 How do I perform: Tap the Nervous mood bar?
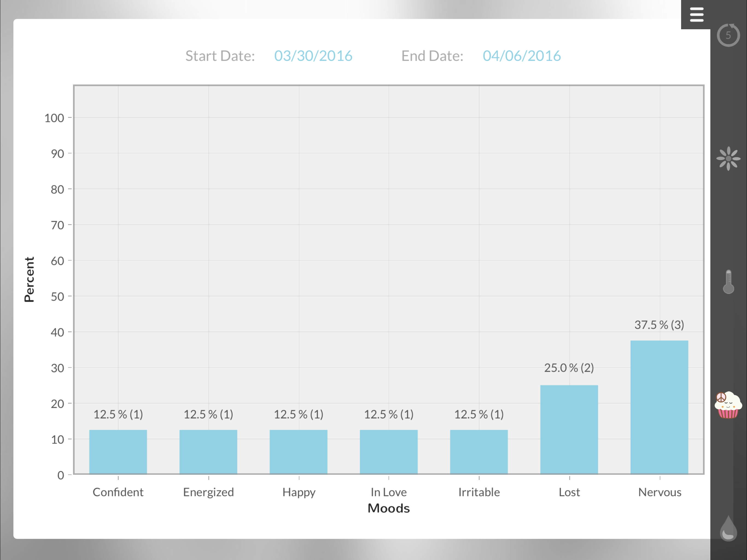click(659, 407)
